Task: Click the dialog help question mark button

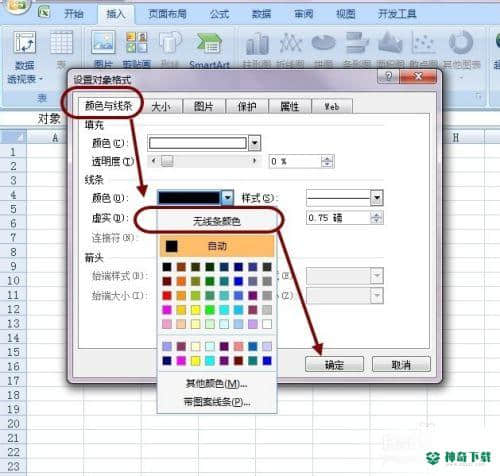Action: [x=388, y=77]
